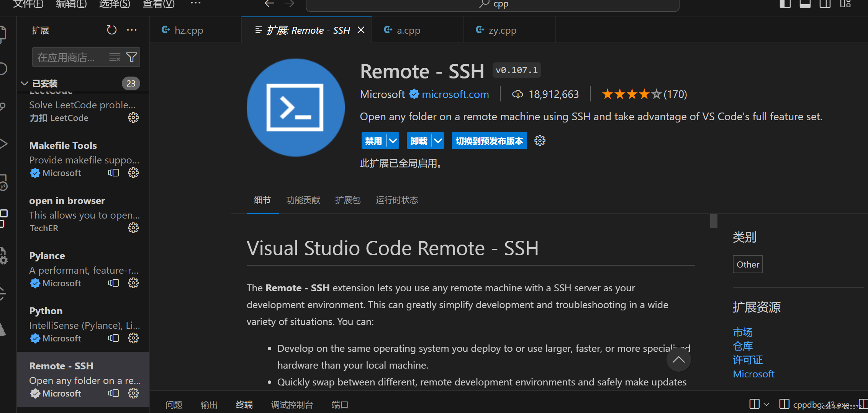
Task: Open the 查看 menu
Action: [159, 4]
